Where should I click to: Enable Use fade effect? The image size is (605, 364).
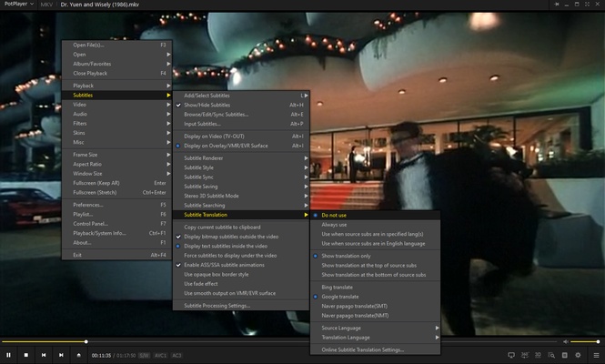pos(241,284)
